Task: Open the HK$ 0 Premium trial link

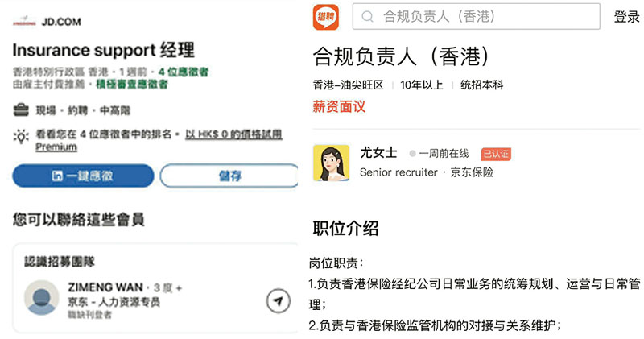Action: (x=233, y=135)
